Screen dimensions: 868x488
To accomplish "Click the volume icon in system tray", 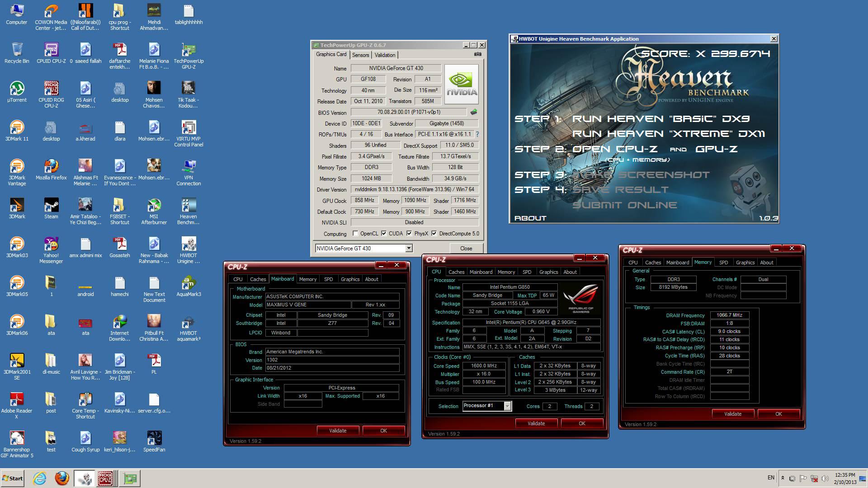I will (x=825, y=478).
